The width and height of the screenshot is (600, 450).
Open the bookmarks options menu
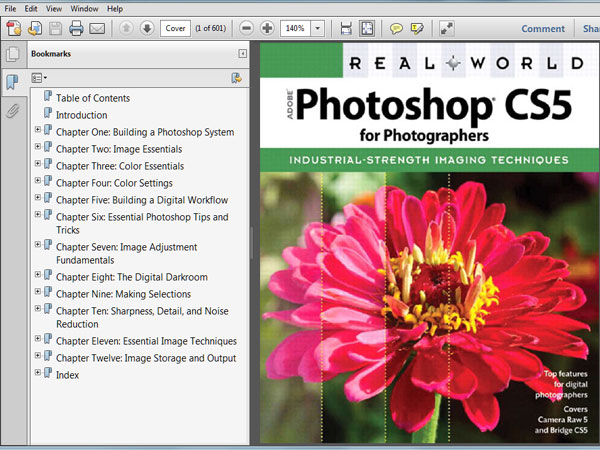point(39,78)
